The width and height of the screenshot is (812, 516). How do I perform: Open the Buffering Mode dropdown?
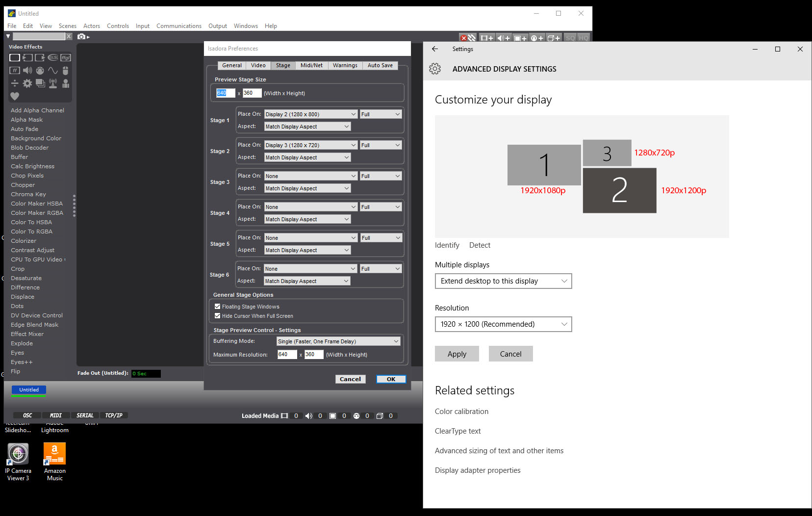point(338,341)
